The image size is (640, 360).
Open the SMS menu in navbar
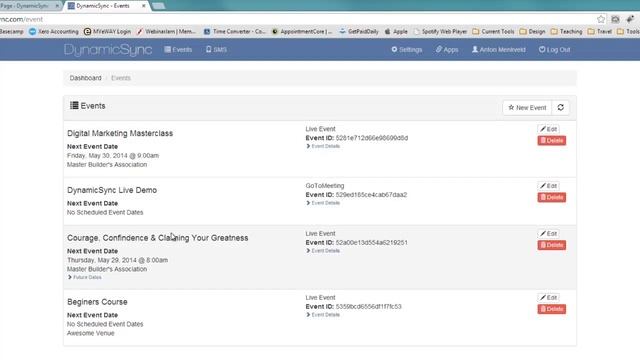(216, 49)
